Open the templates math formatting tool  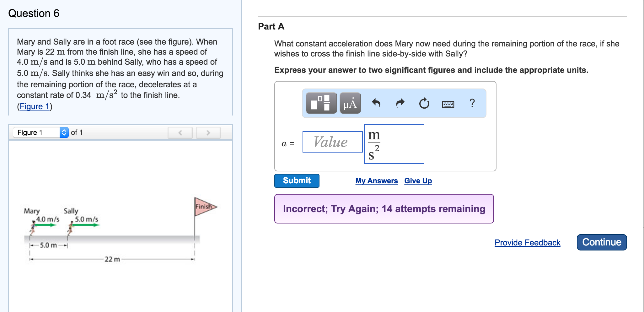tap(321, 103)
